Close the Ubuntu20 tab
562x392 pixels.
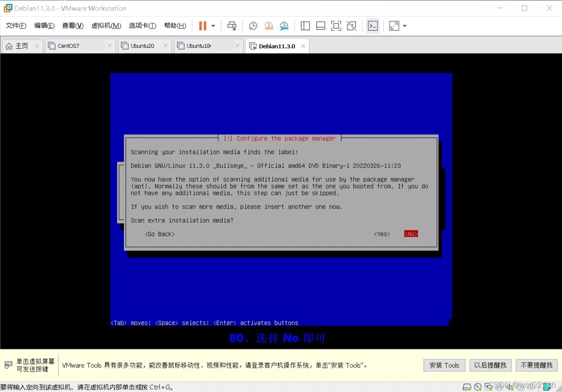166,46
